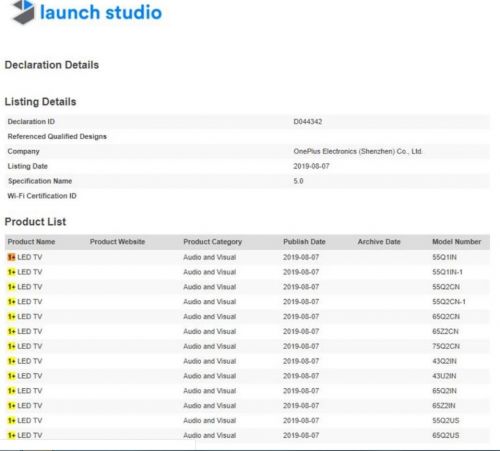Click the 1+ icon in the 55Q1IN-1 row
Image resolution: width=500 pixels, height=451 pixels.
click(x=12, y=272)
